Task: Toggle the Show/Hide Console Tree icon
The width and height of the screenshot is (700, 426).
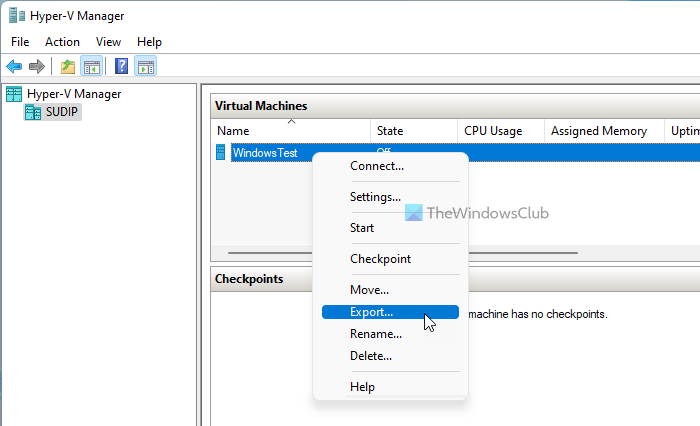Action: (x=92, y=67)
